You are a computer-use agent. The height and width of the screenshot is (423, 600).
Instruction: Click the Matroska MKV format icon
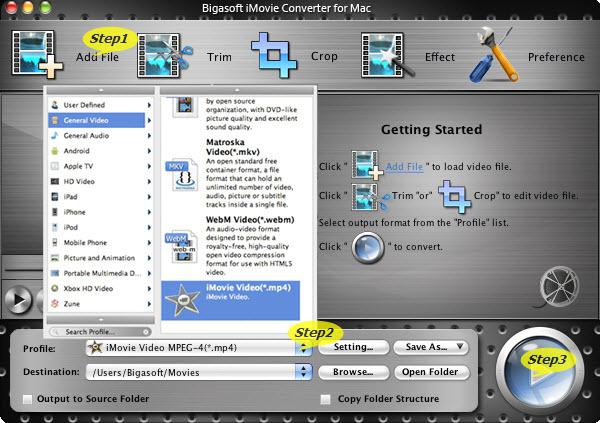click(182, 175)
